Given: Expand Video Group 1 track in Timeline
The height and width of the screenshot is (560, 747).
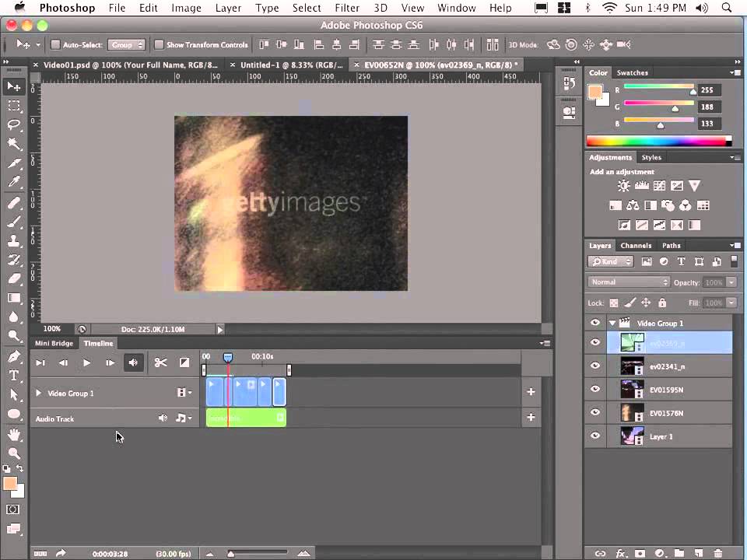Looking at the screenshot, I should point(38,393).
